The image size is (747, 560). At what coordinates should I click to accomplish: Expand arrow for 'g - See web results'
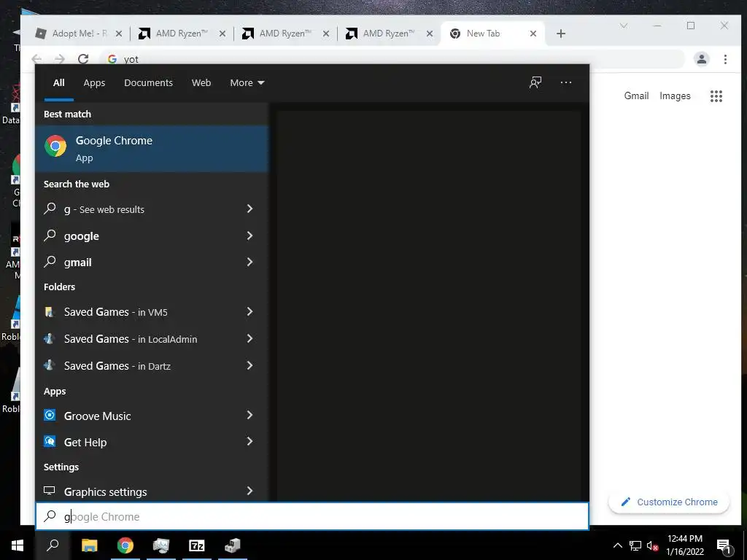(x=249, y=209)
